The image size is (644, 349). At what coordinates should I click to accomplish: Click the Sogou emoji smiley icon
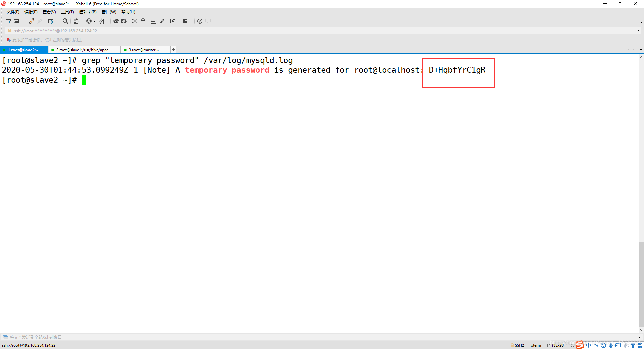tap(603, 345)
